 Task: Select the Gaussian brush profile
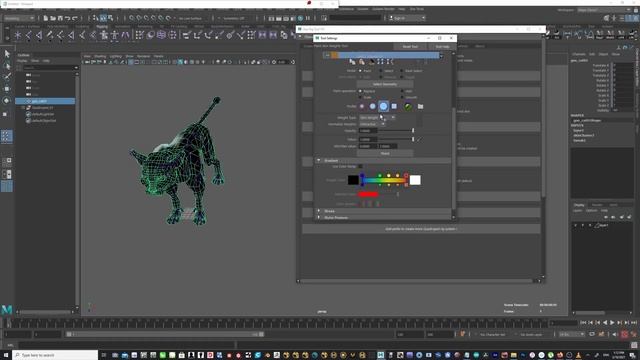[x=362, y=106]
